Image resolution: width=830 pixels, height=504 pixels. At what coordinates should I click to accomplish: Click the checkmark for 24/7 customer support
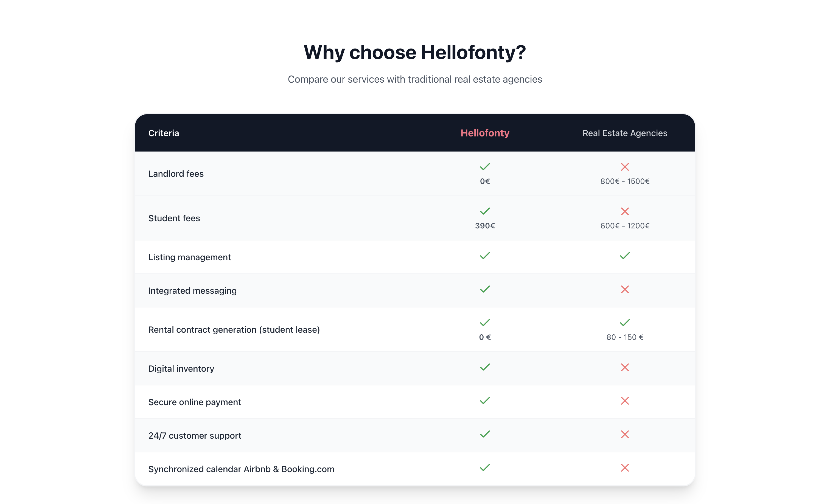coord(485,434)
